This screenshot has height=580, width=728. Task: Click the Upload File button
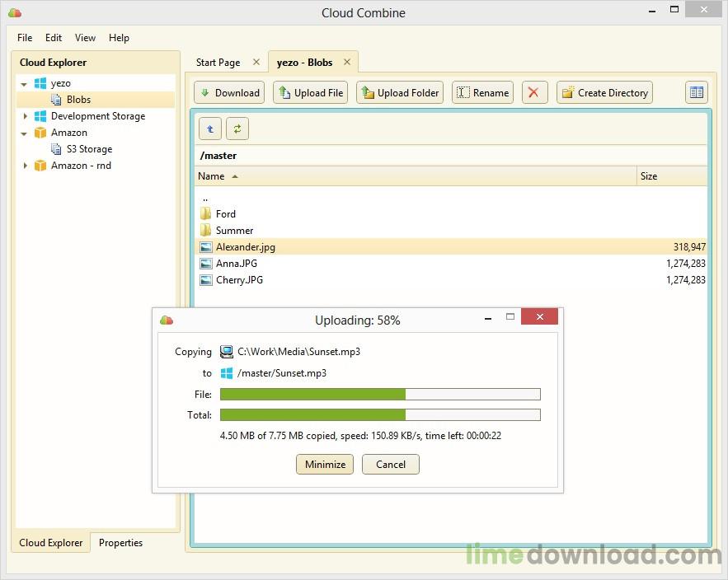coord(310,93)
